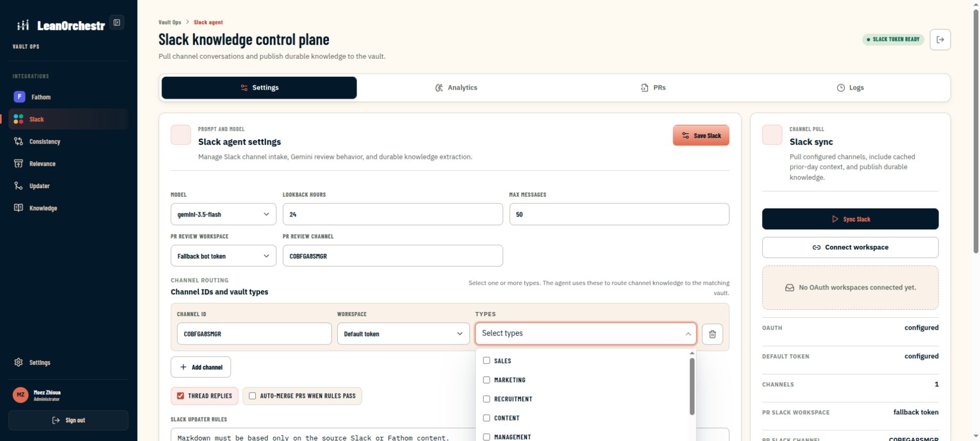
Task: Click the arrow icon on Sign out
Action: pos(56,420)
